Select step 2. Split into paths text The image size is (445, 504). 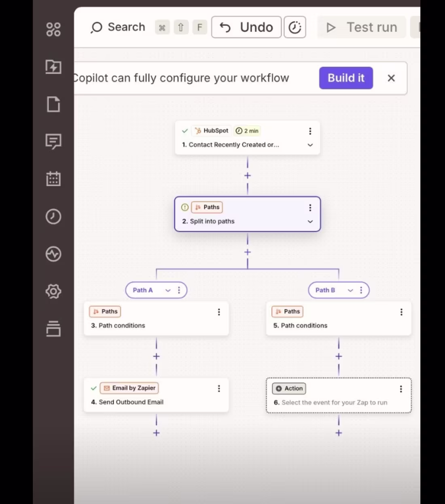pos(208,221)
